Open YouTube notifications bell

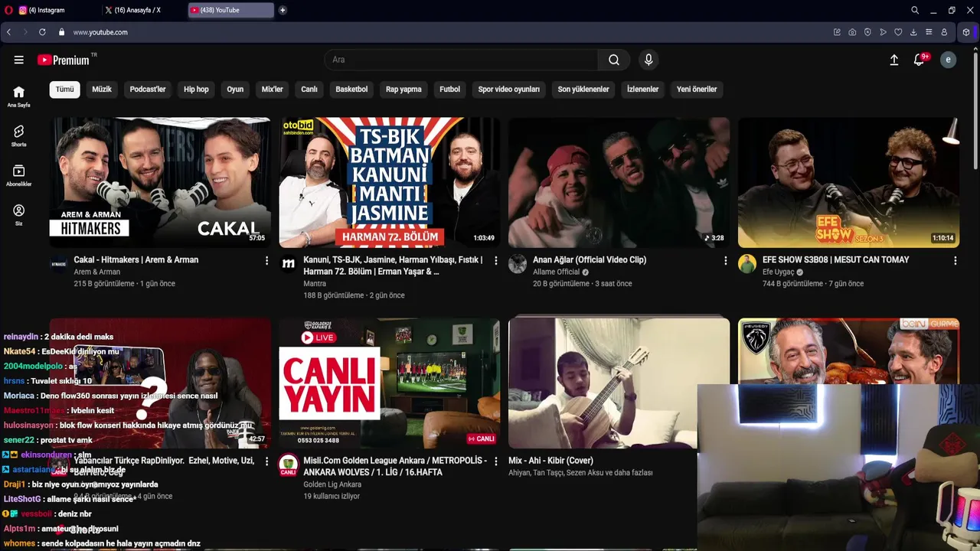coord(920,60)
